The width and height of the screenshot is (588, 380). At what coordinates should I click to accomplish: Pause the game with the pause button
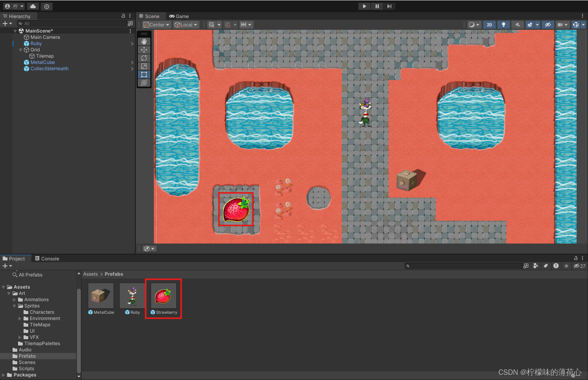[376, 6]
